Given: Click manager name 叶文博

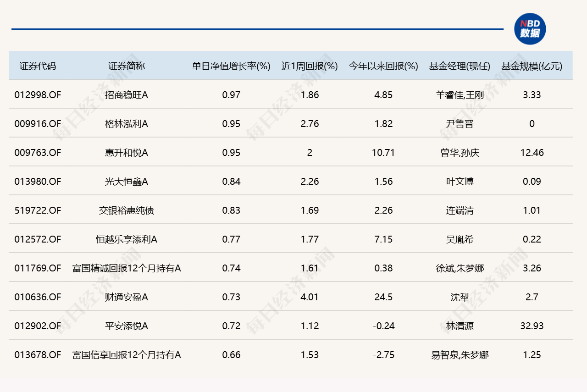Looking at the screenshot, I should tap(460, 182).
